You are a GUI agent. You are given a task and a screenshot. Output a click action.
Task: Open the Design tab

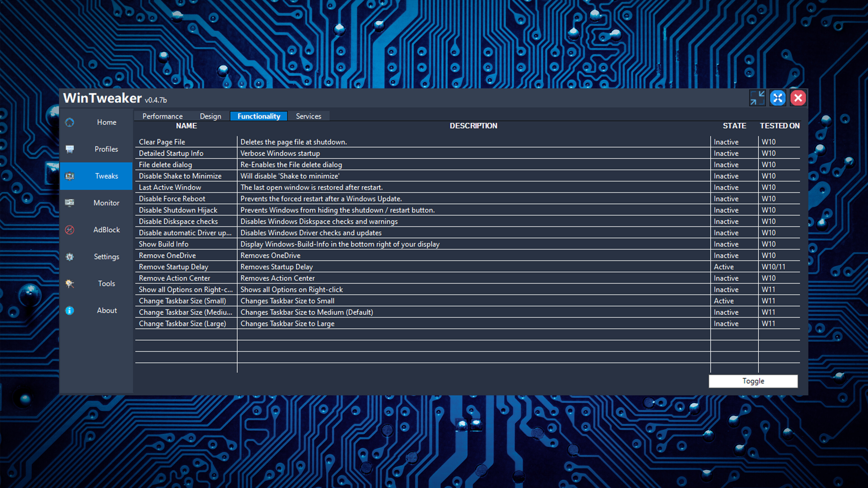[x=210, y=116]
